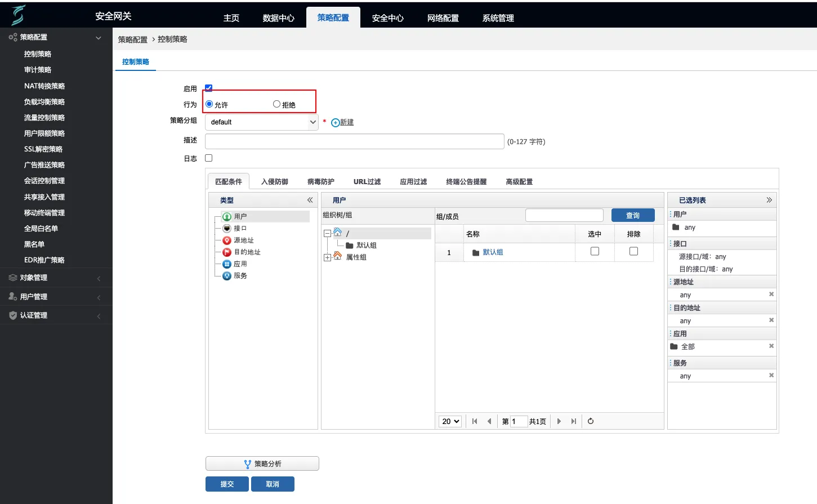The image size is (817, 504).
Task: Open the 策略分组 default dropdown
Action: click(x=262, y=122)
